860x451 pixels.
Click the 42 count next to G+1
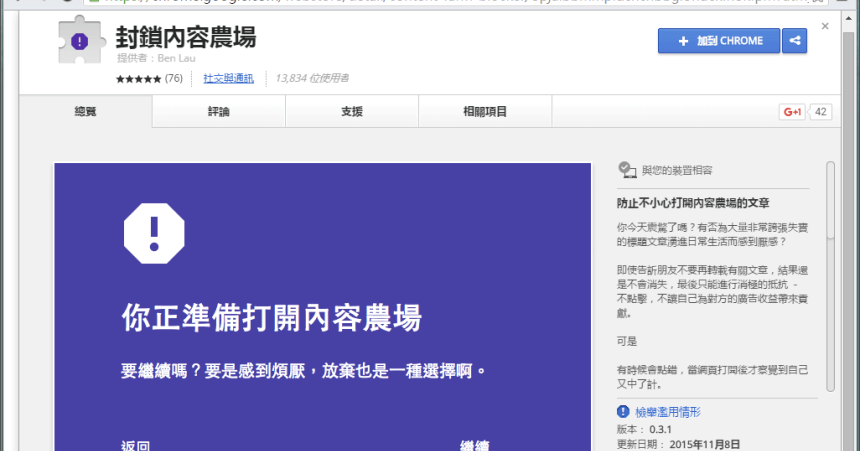click(x=820, y=112)
